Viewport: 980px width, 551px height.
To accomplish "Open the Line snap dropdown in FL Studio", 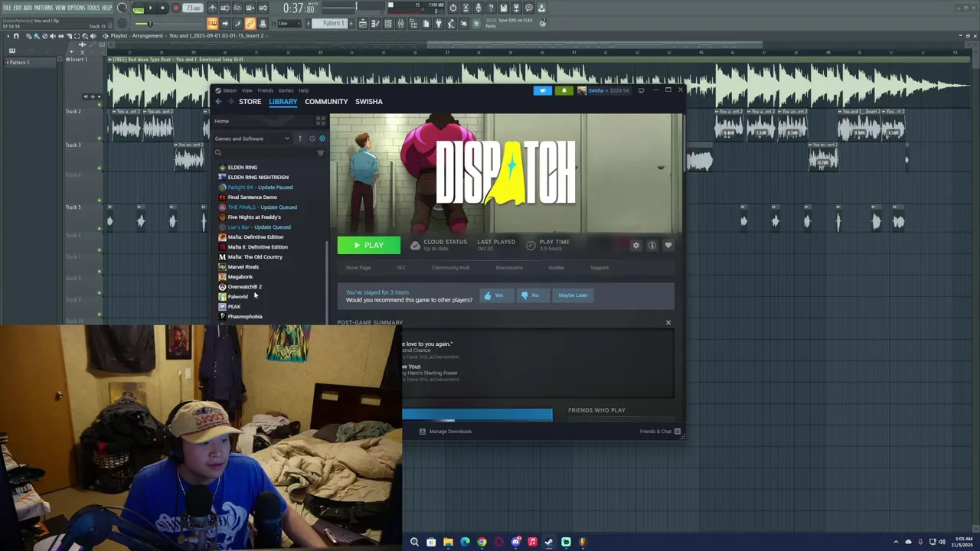I will point(291,23).
